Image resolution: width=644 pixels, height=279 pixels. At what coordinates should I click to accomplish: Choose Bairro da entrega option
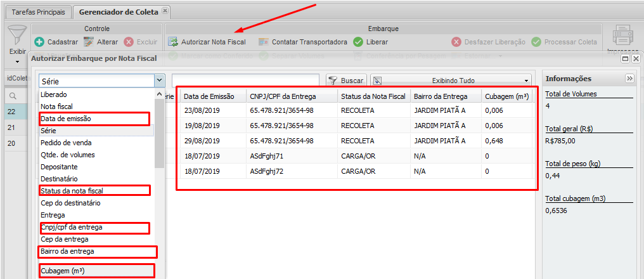coord(98,251)
